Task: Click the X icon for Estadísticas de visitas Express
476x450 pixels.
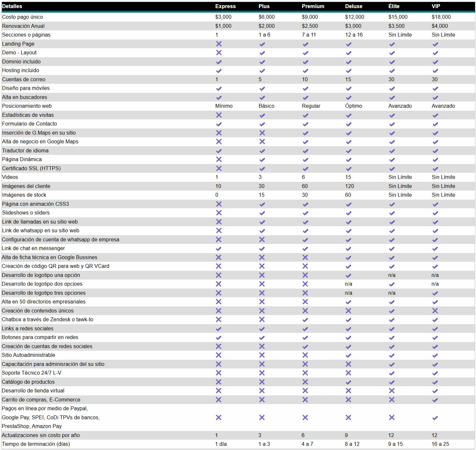Action: click(219, 115)
